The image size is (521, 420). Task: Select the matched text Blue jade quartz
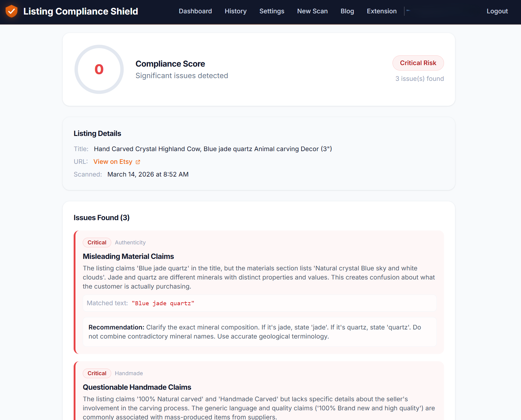(163, 303)
